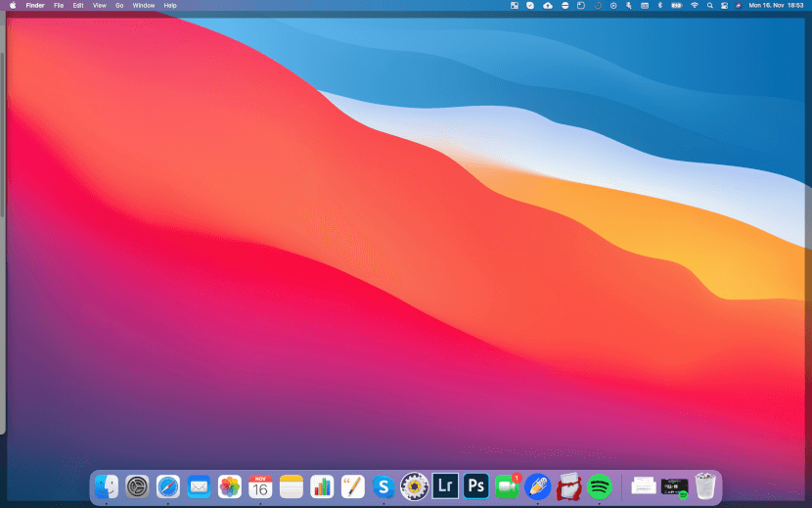812x508 pixels.
Task: Open the Trash in the Dock
Action: (704, 486)
